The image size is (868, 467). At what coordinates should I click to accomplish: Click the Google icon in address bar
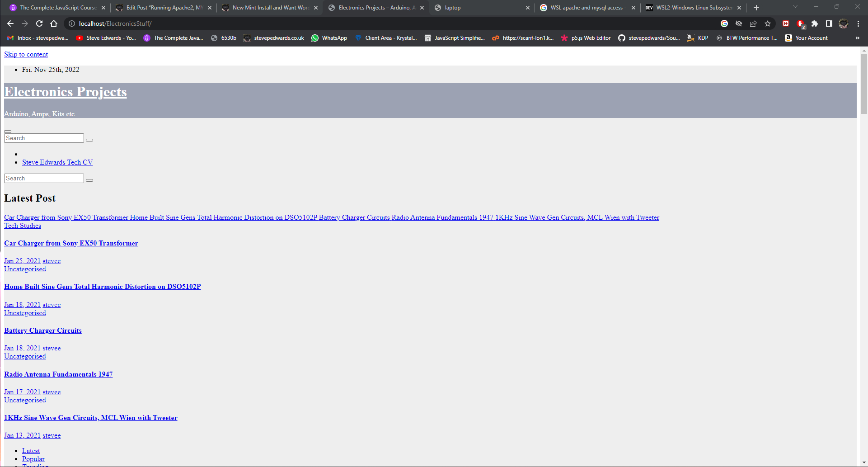click(724, 24)
